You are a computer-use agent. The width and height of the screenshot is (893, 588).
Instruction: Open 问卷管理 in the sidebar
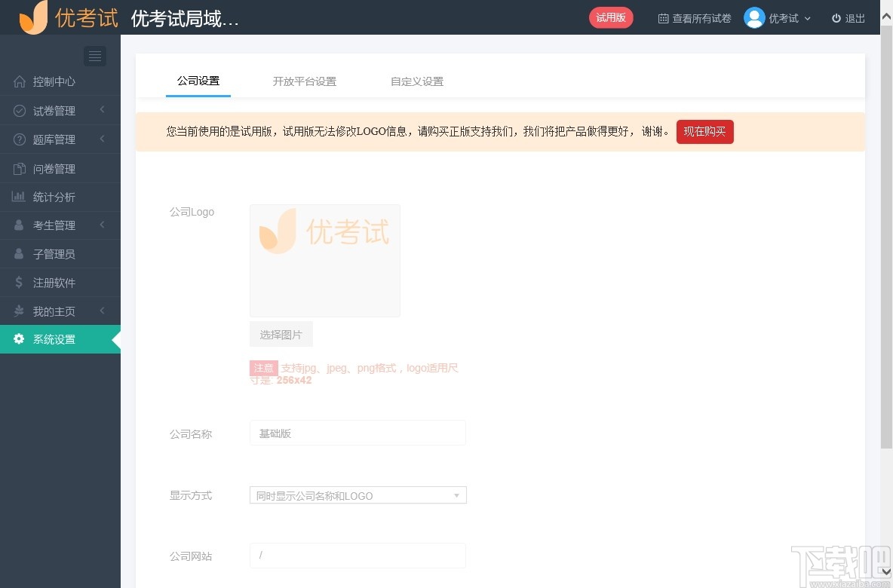60,169
